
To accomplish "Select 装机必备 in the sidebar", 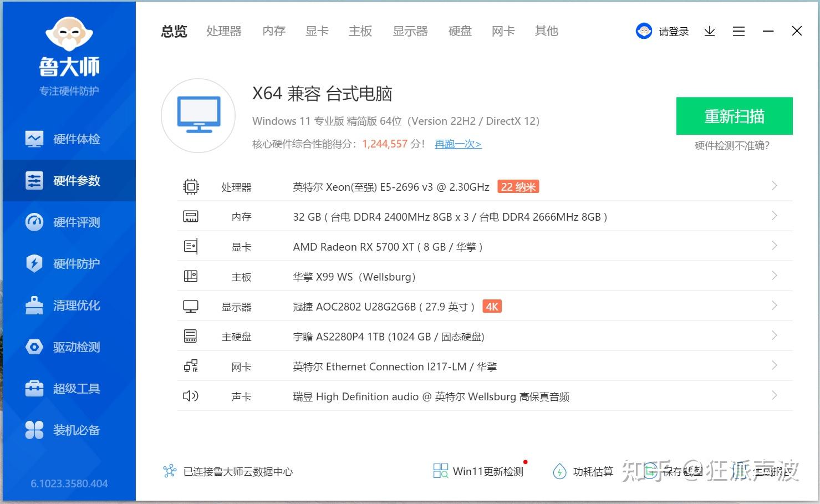I will click(x=69, y=430).
